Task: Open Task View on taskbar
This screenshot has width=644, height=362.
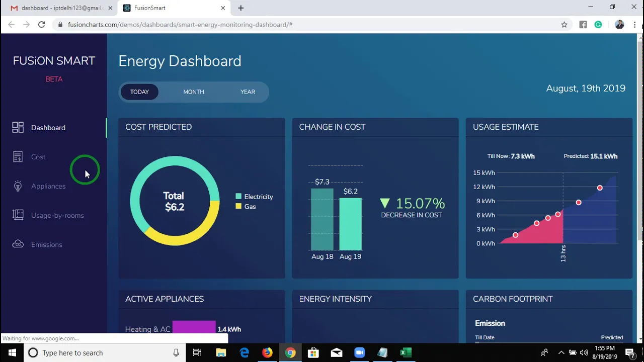Action: (197, 352)
